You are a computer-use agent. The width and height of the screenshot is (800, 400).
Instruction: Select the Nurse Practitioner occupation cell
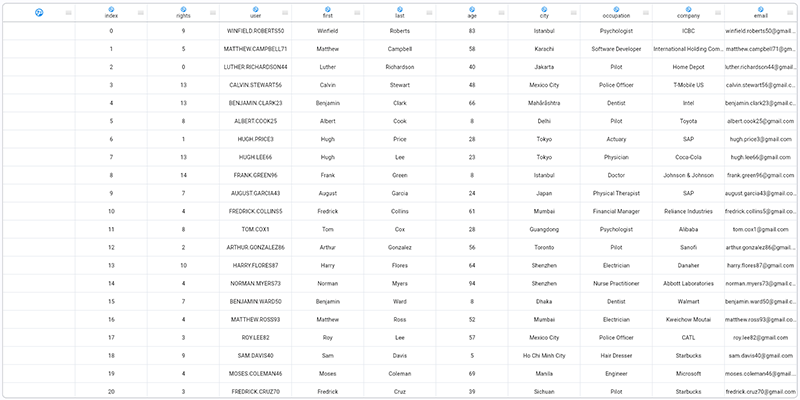coord(616,283)
